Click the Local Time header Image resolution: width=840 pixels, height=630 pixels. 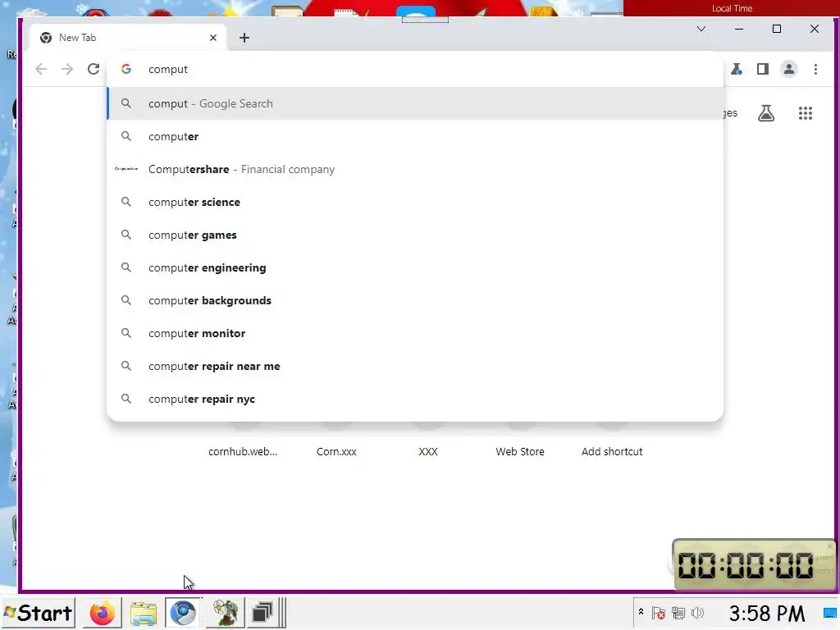[732, 8]
